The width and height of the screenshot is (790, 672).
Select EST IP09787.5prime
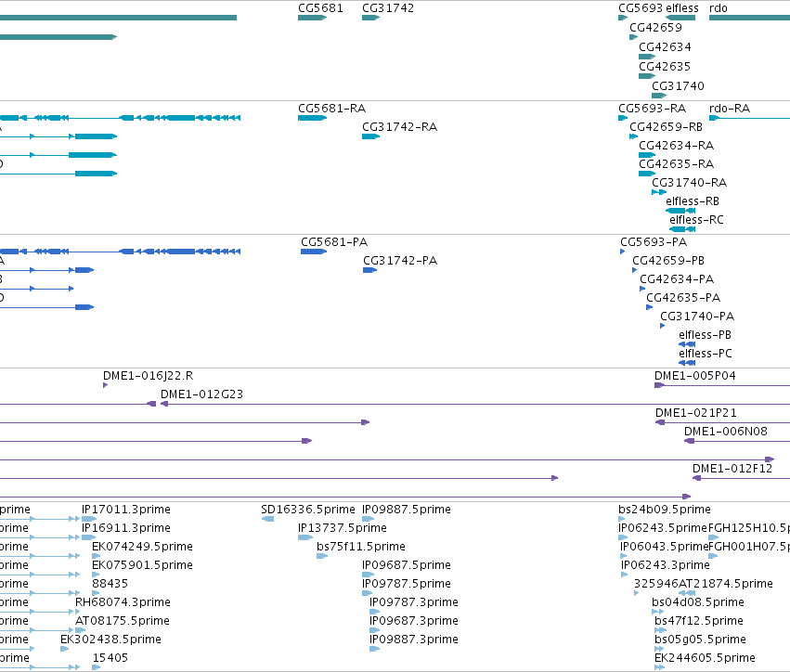click(x=368, y=593)
